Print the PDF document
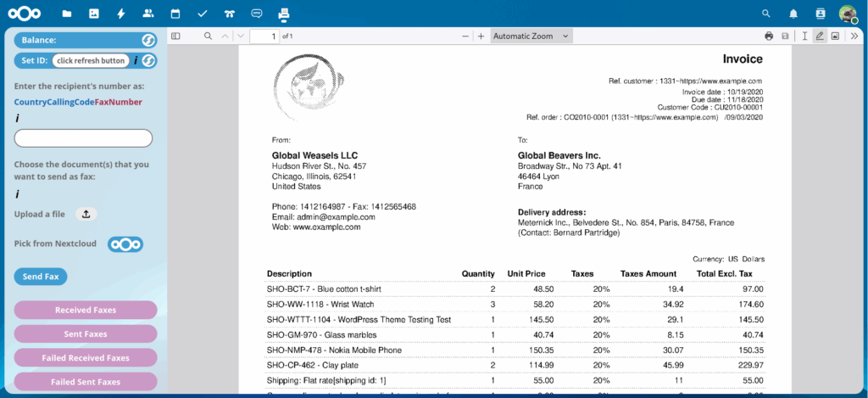Screen dimensions: 868x398 point(769,36)
